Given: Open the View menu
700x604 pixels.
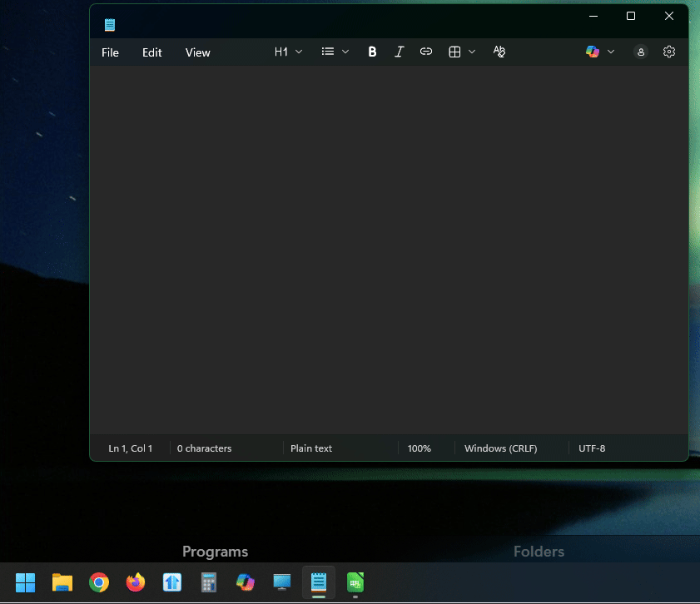Looking at the screenshot, I should (197, 52).
